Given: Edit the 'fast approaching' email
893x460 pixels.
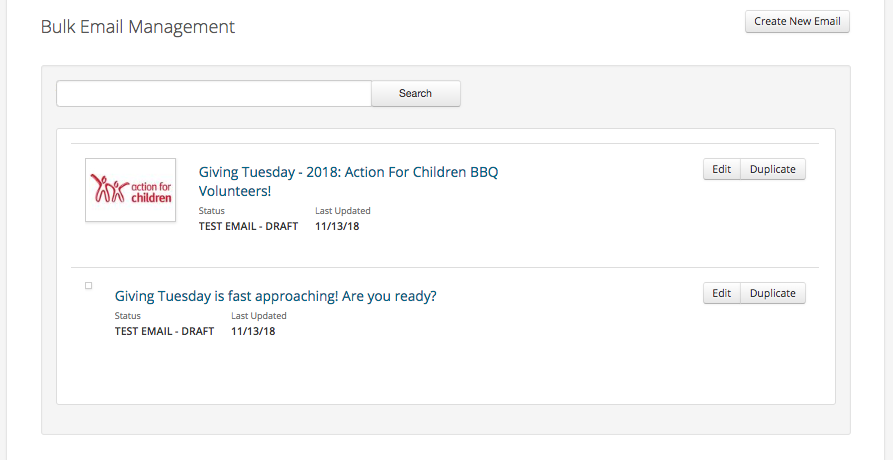Looking at the screenshot, I should coord(721,293).
